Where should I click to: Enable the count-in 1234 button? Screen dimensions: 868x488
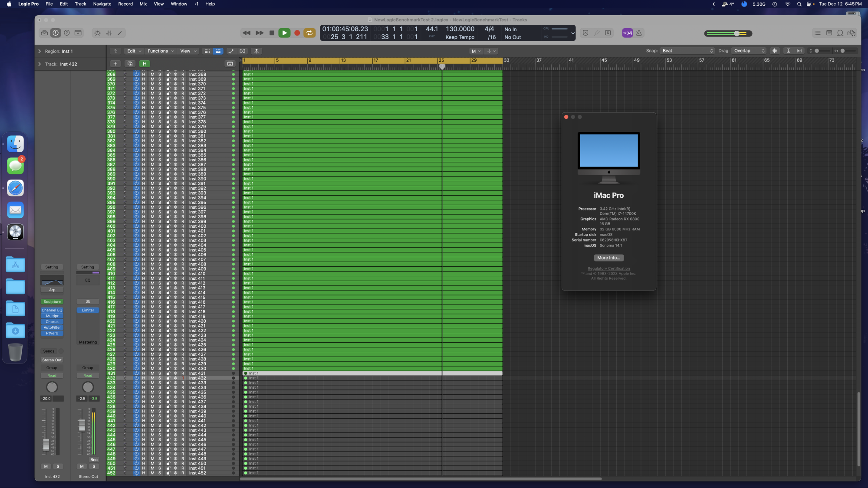[627, 33]
